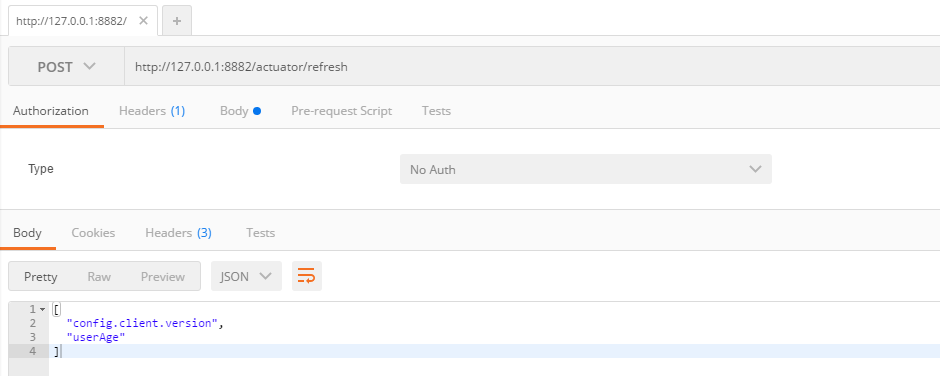Click the request URL input field

(532, 67)
